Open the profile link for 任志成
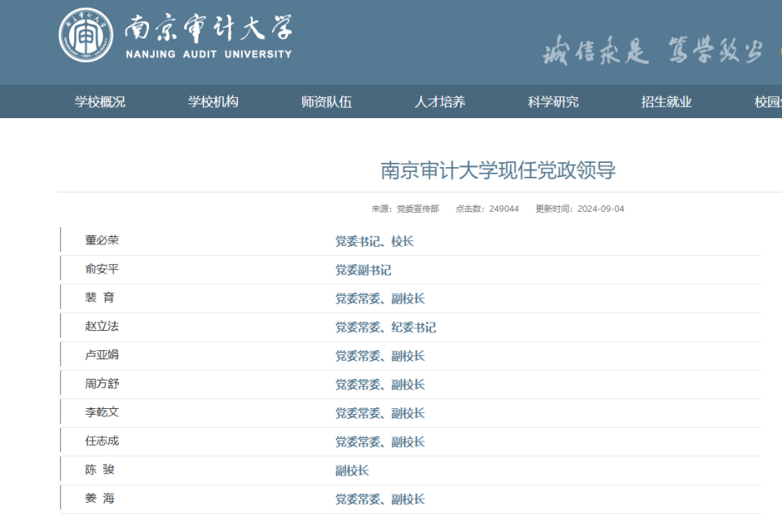 [x=102, y=442]
